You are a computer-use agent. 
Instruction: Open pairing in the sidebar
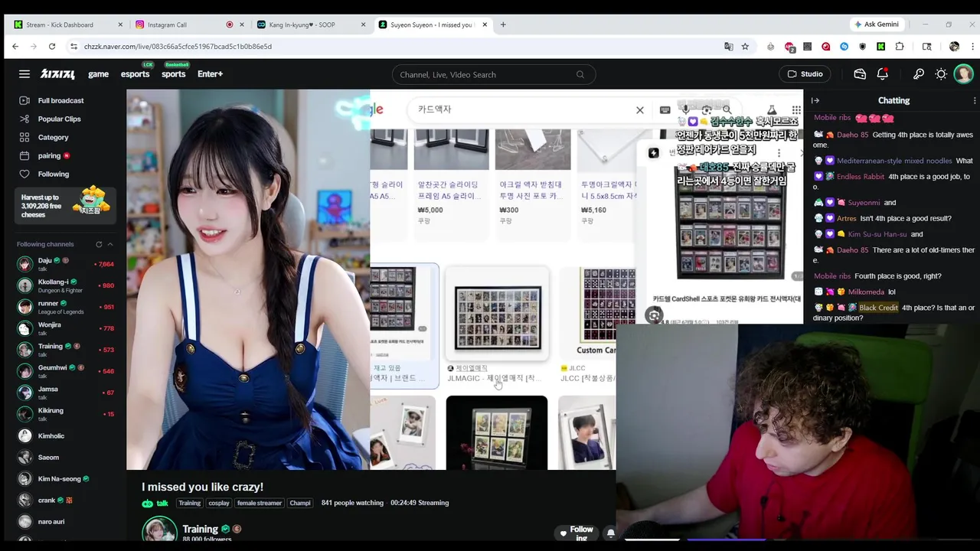click(x=66, y=155)
